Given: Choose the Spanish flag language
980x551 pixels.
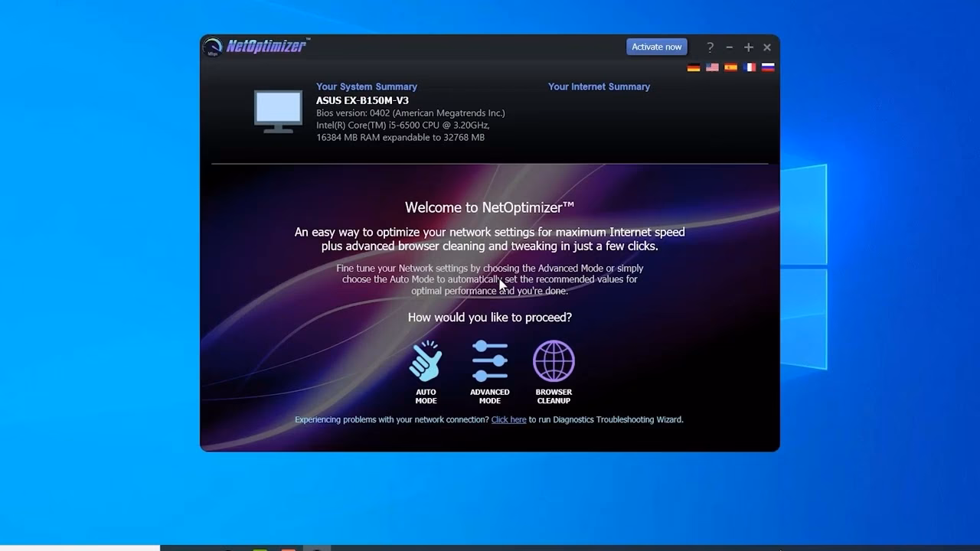Looking at the screenshot, I should [731, 67].
